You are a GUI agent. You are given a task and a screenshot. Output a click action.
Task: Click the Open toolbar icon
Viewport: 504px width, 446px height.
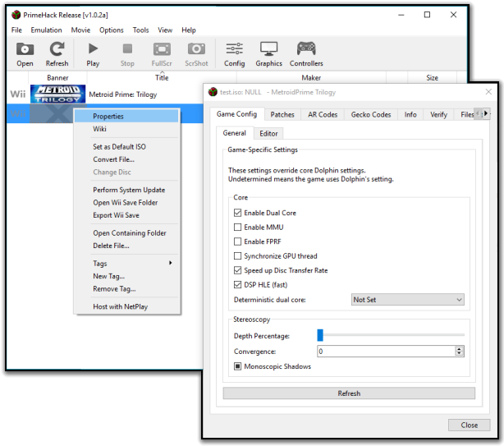click(x=25, y=54)
